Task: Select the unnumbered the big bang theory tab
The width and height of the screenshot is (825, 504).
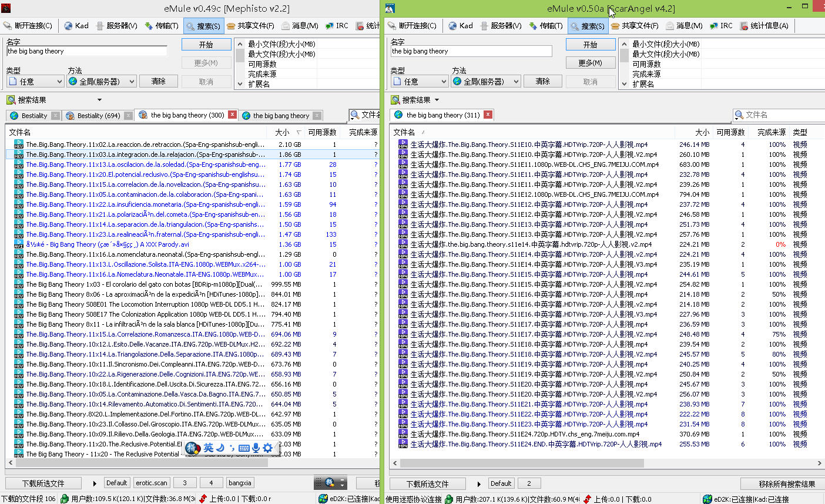Action: click(x=281, y=116)
